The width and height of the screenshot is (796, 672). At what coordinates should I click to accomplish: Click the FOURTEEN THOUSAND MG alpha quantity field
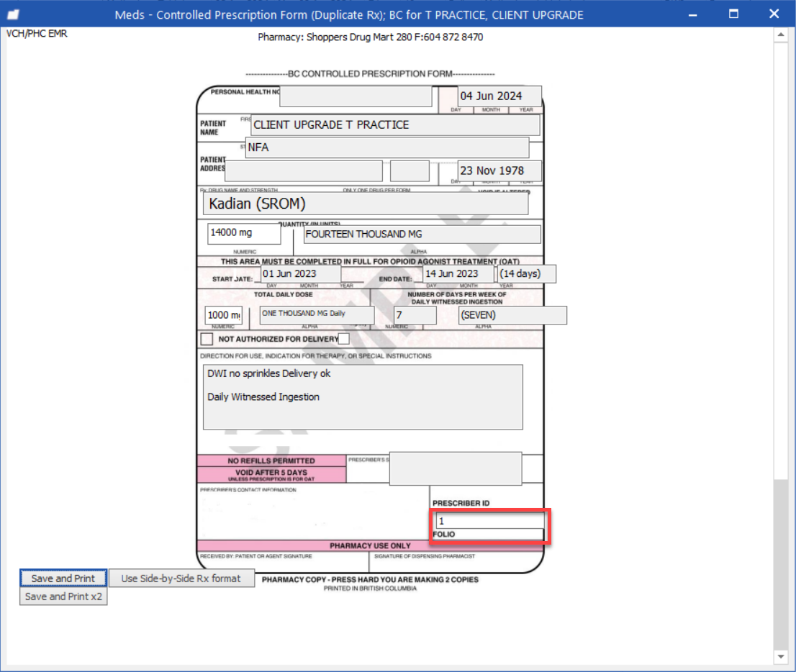[x=421, y=234]
